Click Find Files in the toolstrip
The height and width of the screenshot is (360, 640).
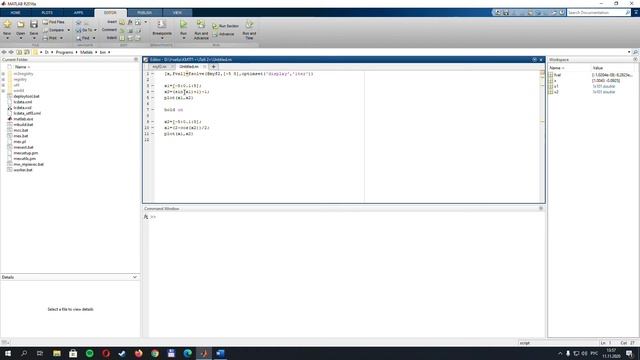click(54, 22)
